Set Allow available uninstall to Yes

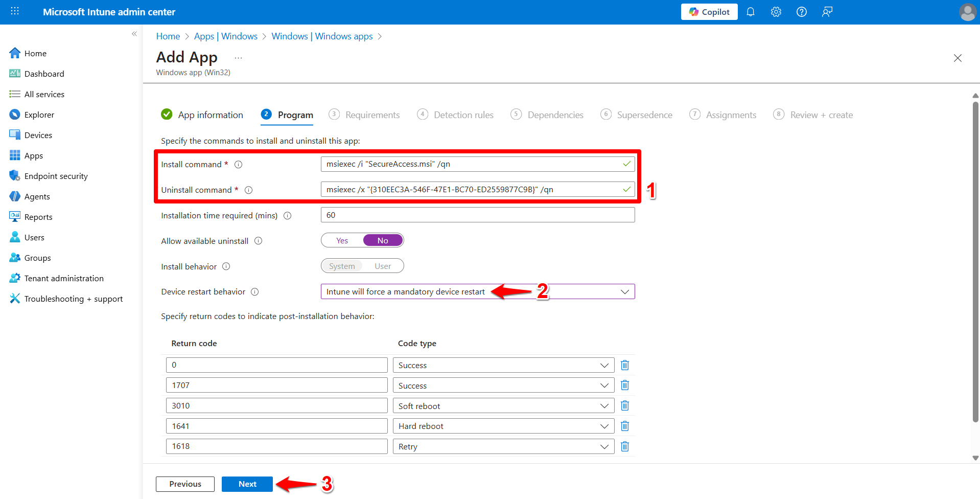click(342, 240)
